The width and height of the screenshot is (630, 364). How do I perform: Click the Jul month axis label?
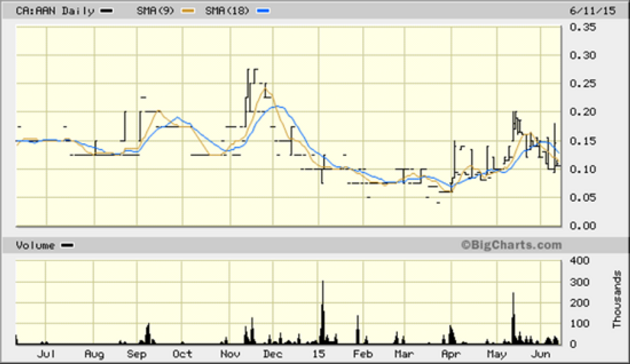pos(46,354)
